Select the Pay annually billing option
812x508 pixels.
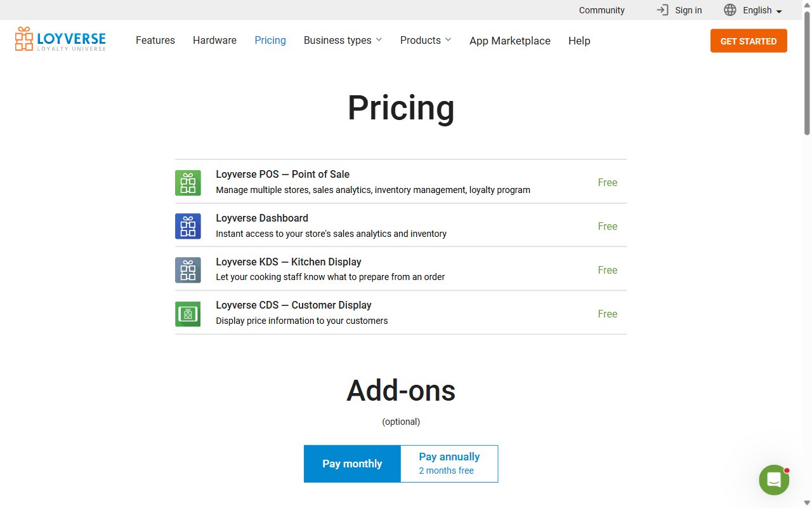pyautogui.click(x=449, y=464)
